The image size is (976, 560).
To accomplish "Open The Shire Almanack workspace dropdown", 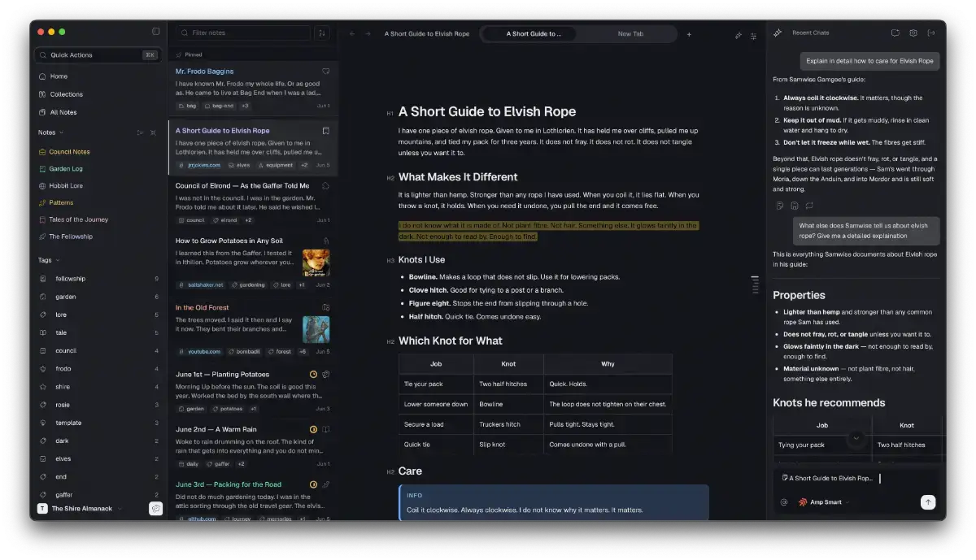I will (x=80, y=509).
